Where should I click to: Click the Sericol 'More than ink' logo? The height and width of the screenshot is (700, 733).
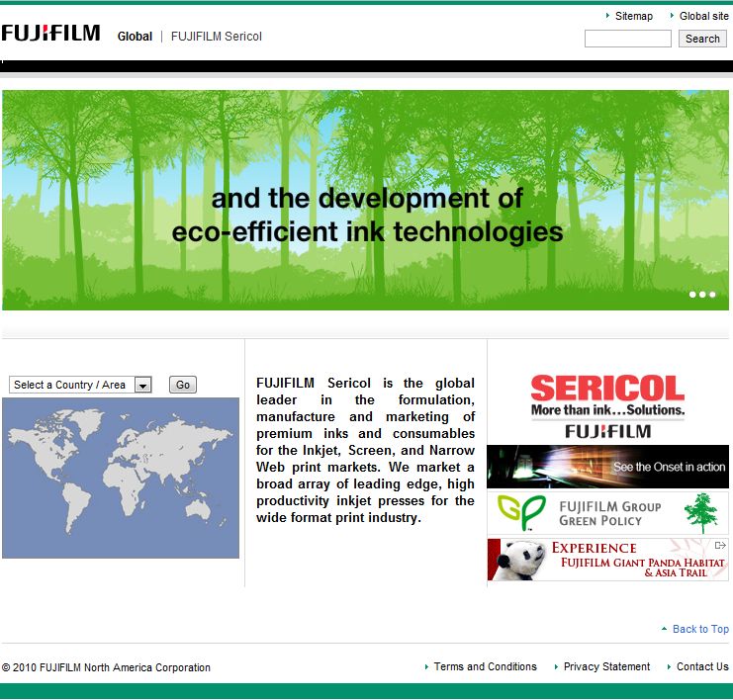point(607,405)
